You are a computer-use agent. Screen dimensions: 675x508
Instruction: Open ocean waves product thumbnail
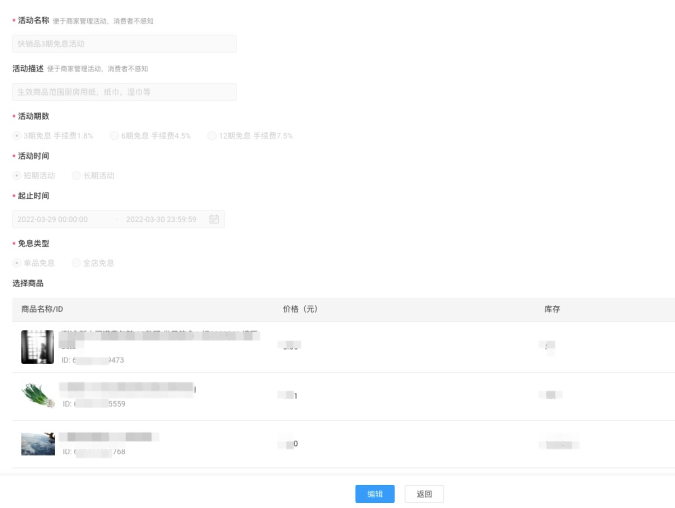38,444
